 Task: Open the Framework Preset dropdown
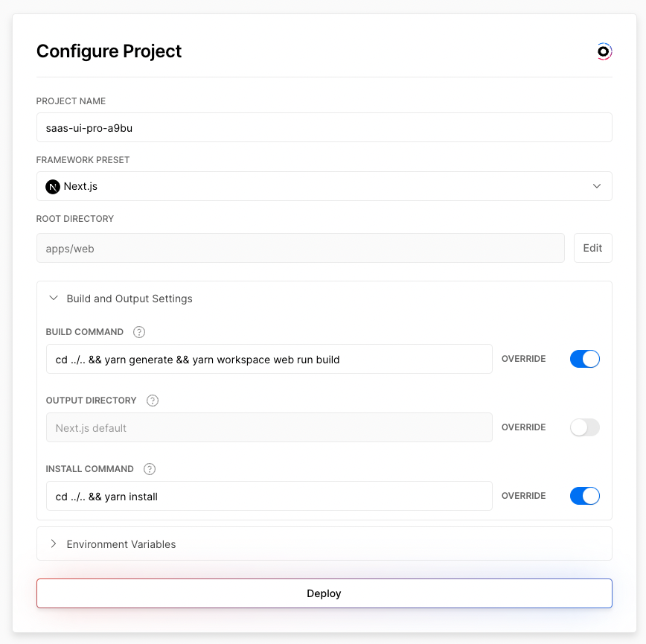pyautogui.click(x=324, y=186)
